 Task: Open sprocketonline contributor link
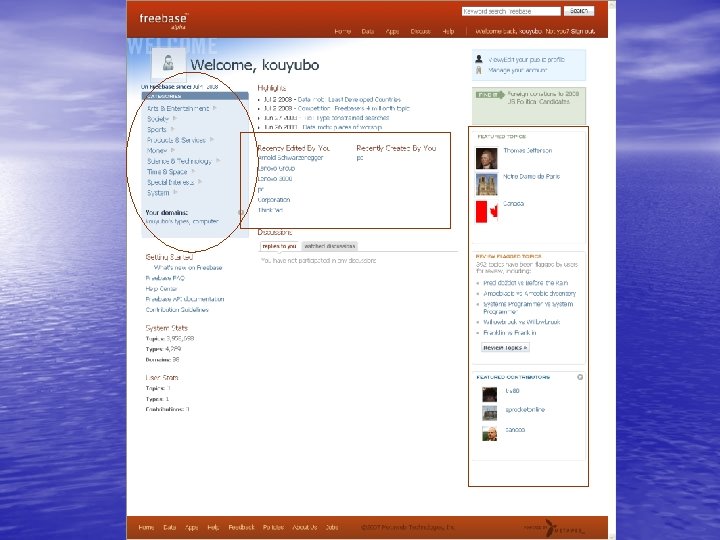(525, 410)
